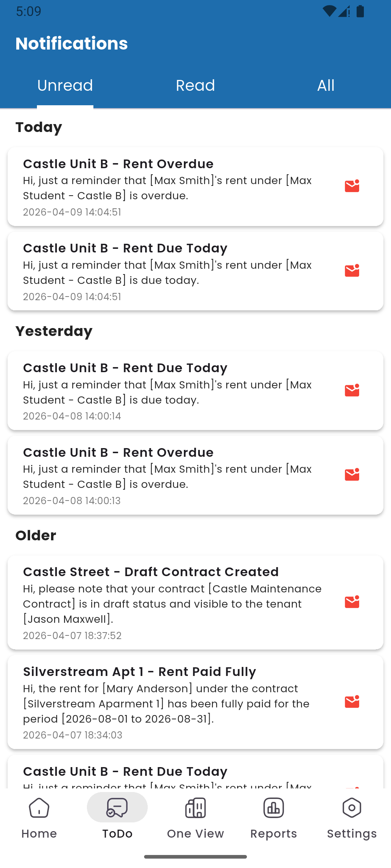
Task: Go to Reports chart icon
Action: click(x=274, y=808)
